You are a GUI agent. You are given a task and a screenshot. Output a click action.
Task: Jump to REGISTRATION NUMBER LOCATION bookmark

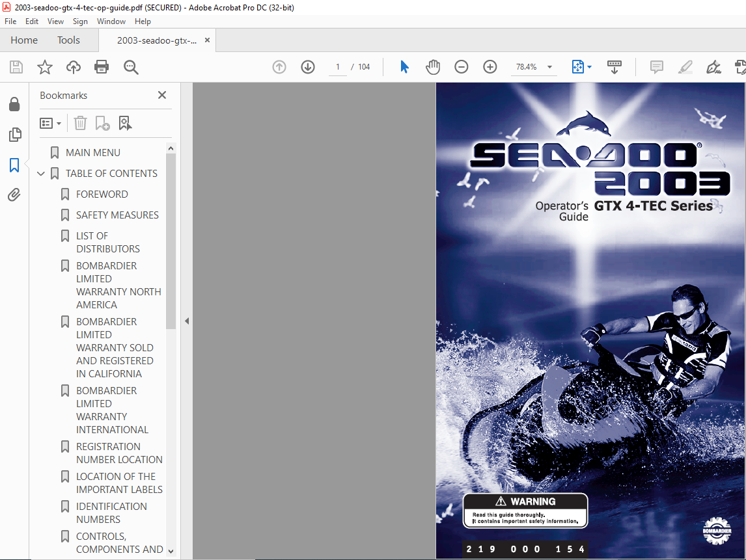pos(119,453)
